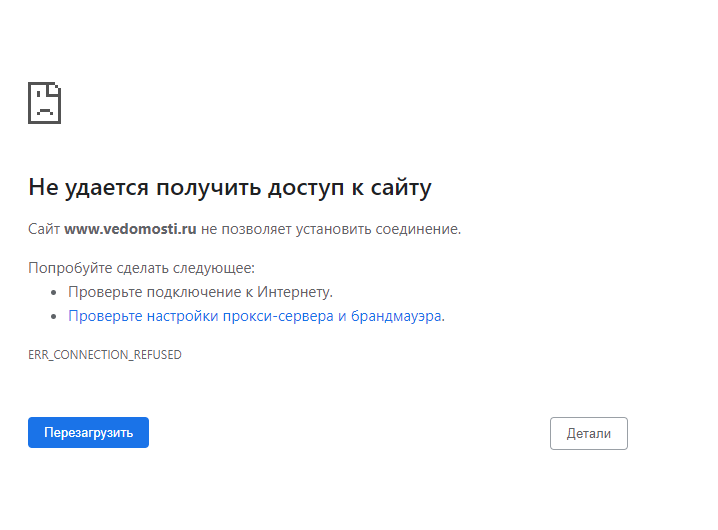Screen dimensions: 718x530
Task: Click the word 'Проверьте' starting the blue link
Action: coord(100,316)
